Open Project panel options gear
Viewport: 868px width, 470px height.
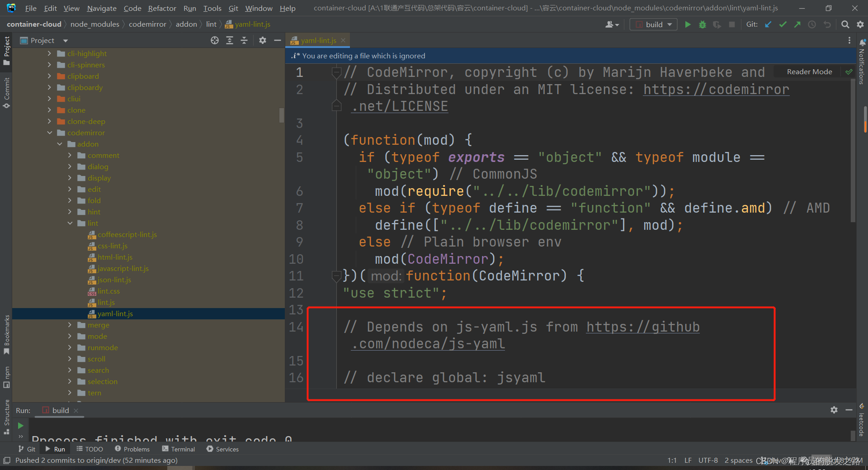pos(263,40)
